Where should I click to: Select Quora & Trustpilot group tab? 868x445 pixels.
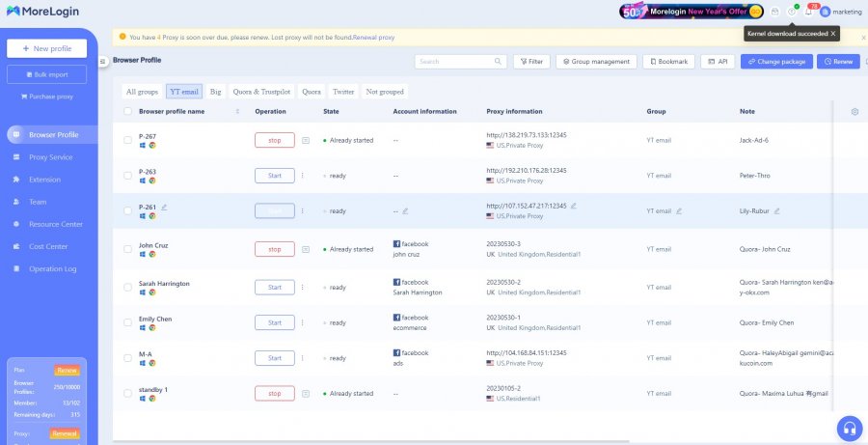[x=261, y=92]
